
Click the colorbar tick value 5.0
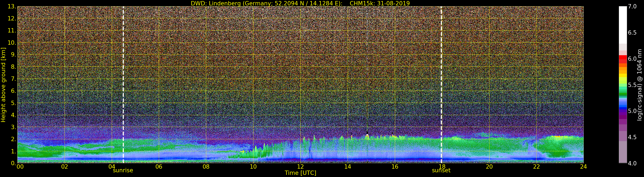point(632,111)
